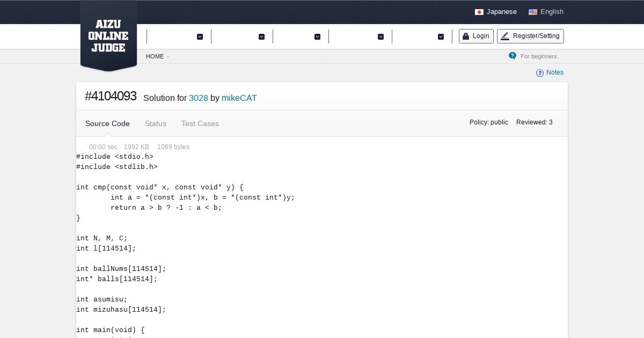Open the fifth navigation dropdown arrow
The height and width of the screenshot is (338, 644).
[441, 36]
